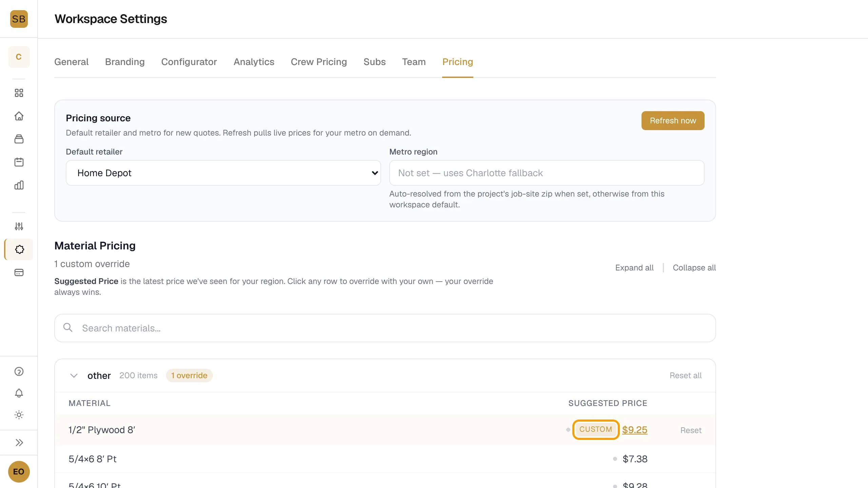Image resolution: width=868 pixels, height=488 pixels.
Task: Select the Pricing tab
Action: pyautogui.click(x=457, y=62)
